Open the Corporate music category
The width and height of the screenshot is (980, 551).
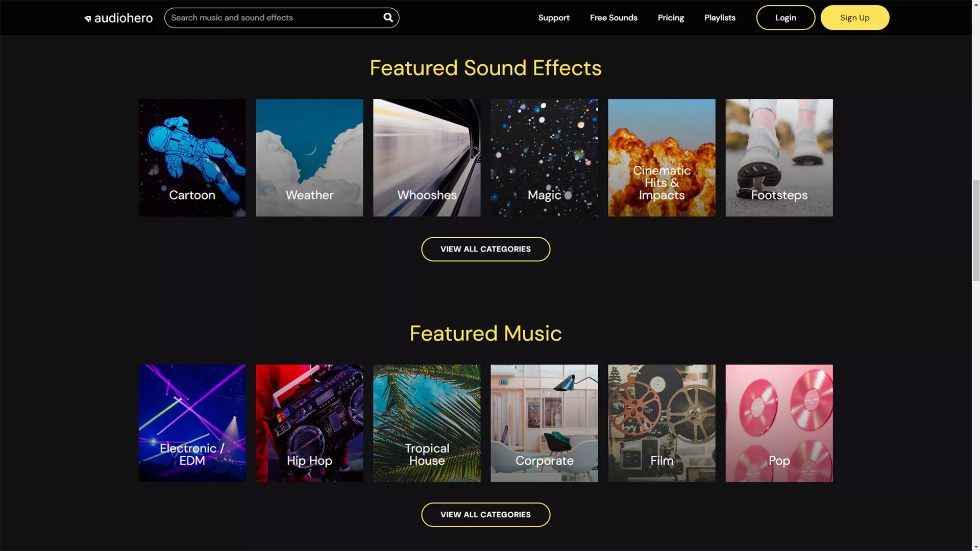(x=544, y=423)
